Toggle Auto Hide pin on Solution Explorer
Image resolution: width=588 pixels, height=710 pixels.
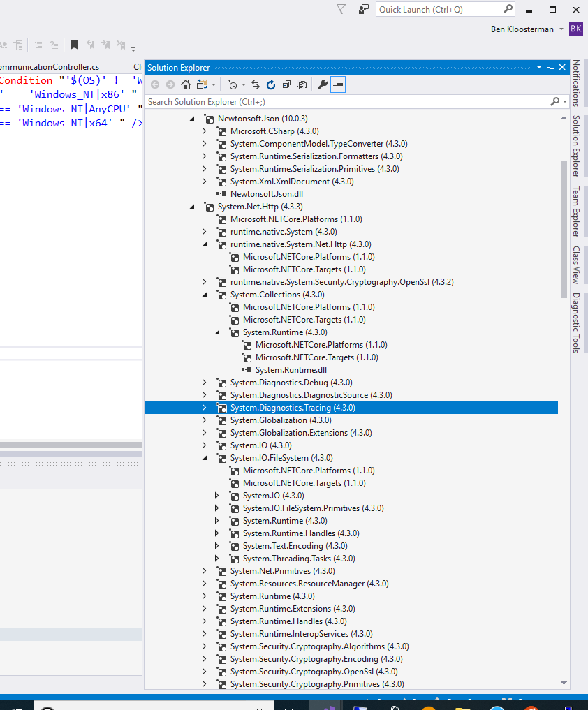(551, 68)
